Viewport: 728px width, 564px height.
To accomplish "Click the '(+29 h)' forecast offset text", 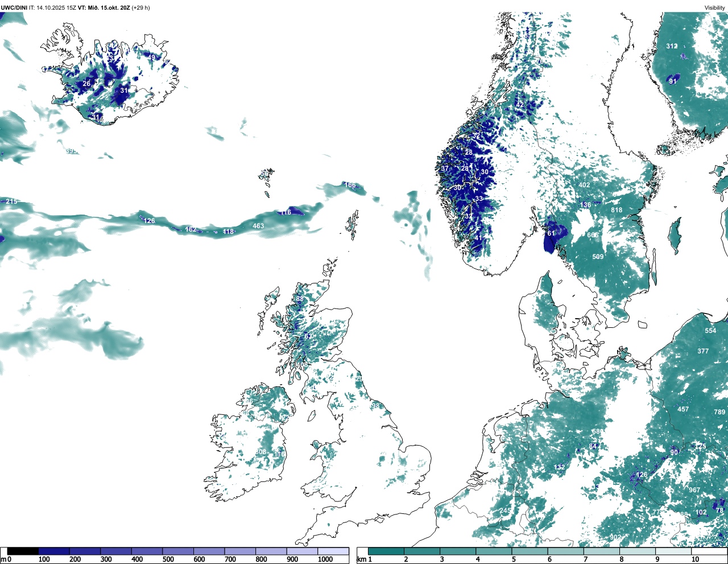I will (140, 7).
